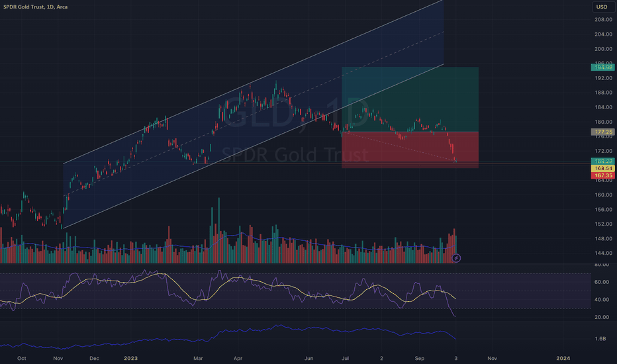Click the SPDR Gold Trust, 1D, Arca title
This screenshot has width=617, height=364.
[x=35, y=7]
